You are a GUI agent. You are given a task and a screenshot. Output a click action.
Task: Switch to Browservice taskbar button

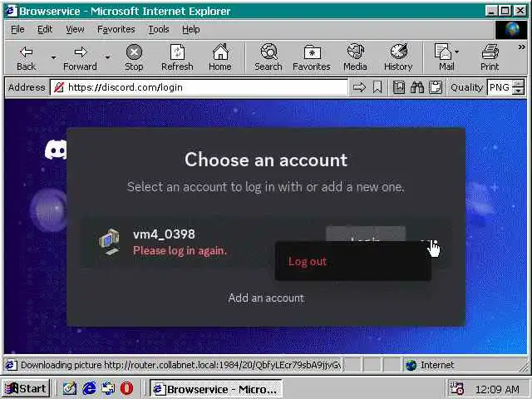pyautogui.click(x=216, y=389)
